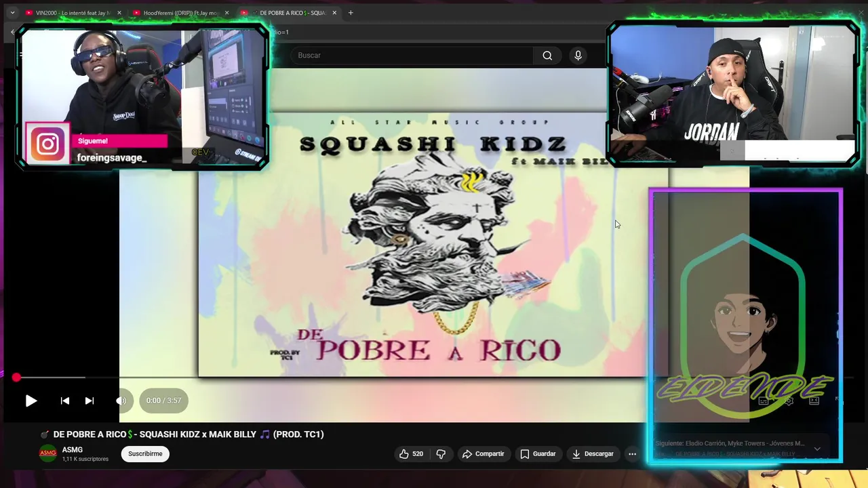Click the Siguiente: Eladio Carrión next item

click(730, 443)
